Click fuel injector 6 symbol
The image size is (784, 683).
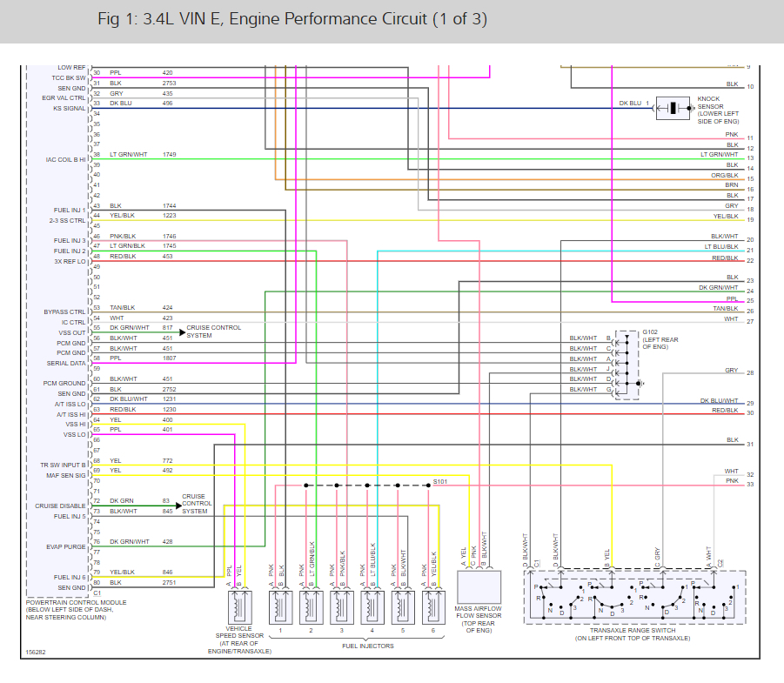(433, 607)
